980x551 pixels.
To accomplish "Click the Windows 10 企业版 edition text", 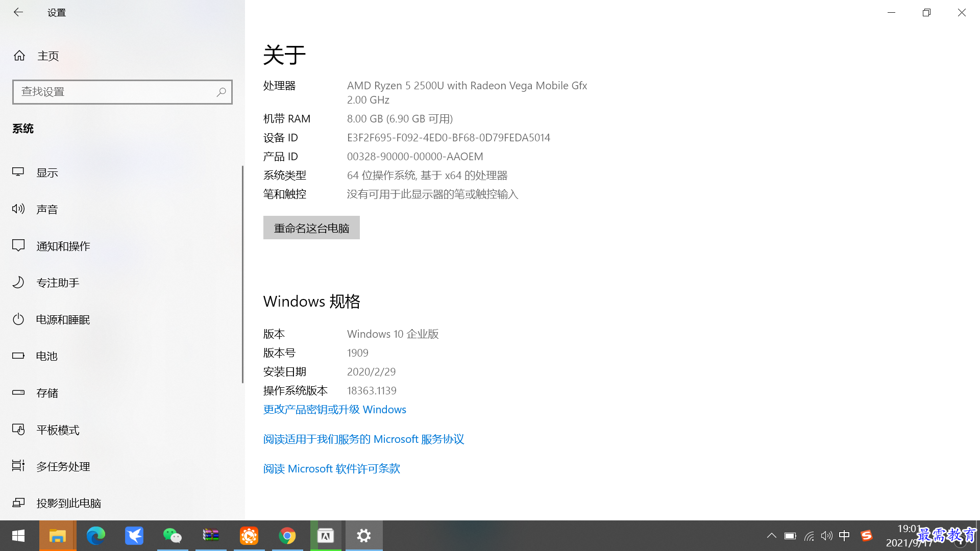I will pos(393,334).
